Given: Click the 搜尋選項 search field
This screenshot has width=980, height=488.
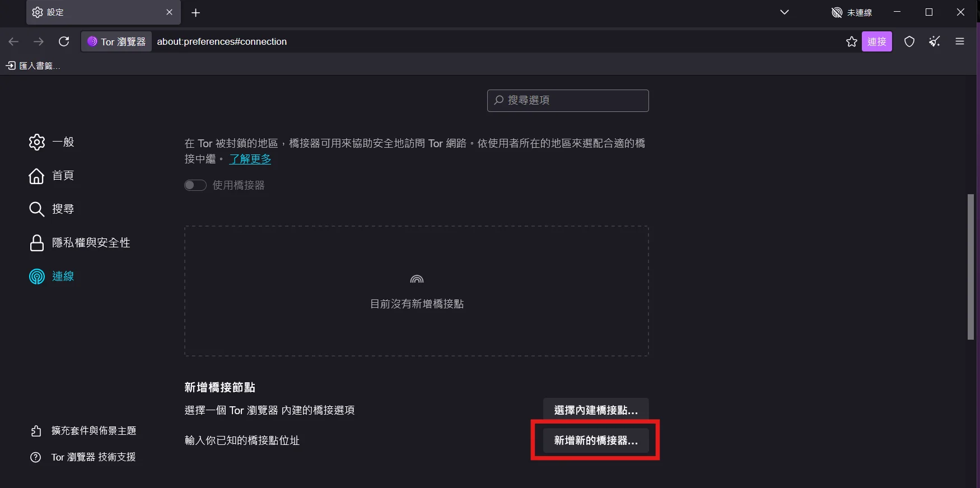Looking at the screenshot, I should click(568, 101).
